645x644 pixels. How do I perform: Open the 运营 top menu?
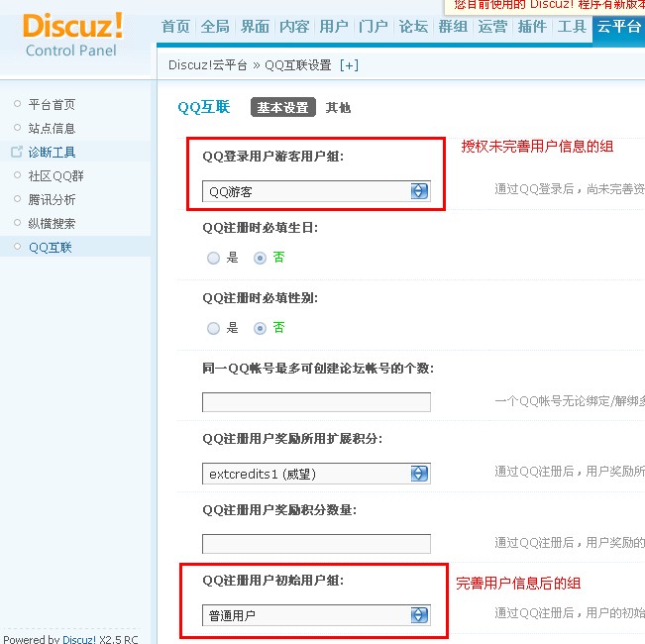coord(492,27)
